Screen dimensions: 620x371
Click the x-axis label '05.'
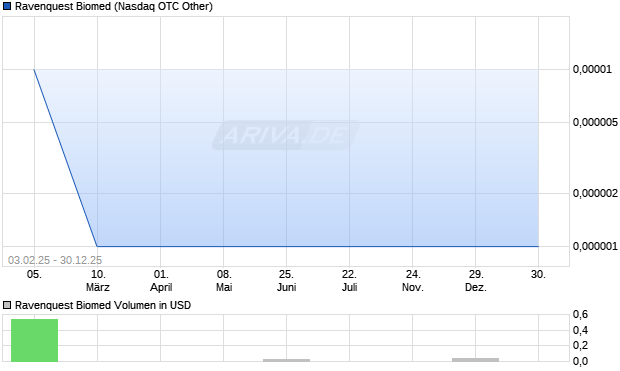pos(34,274)
